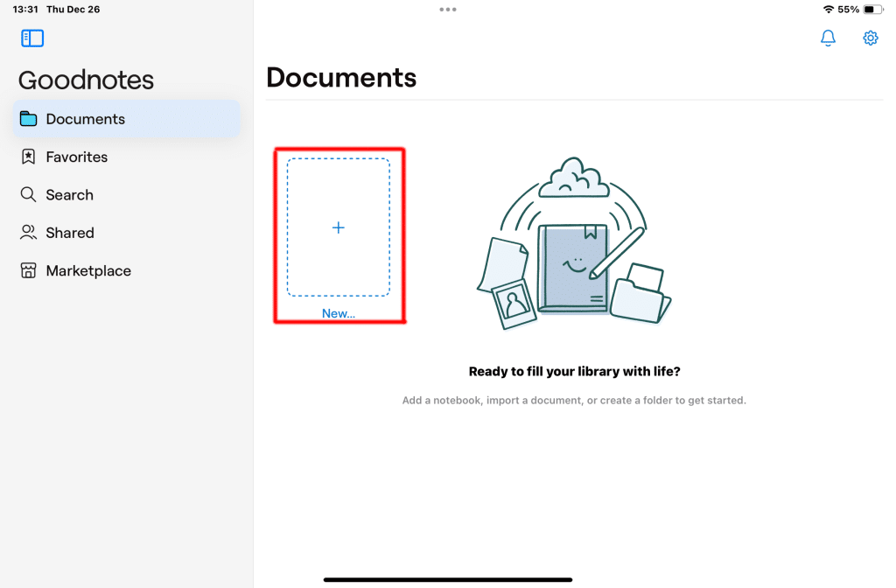Screen dimensions: 896x588
Task: Open notifications bell
Action: tap(828, 38)
